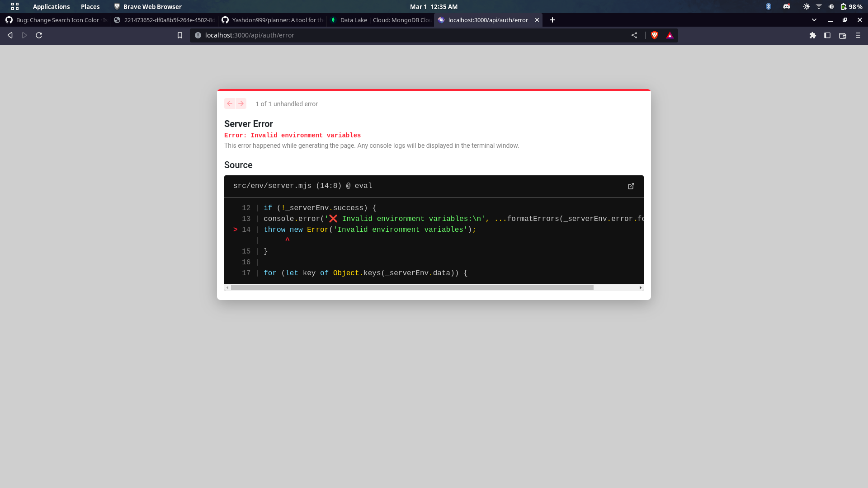Click the source code horizontal scrollbar thumb
This screenshot has height=488, width=868.
(x=412, y=288)
